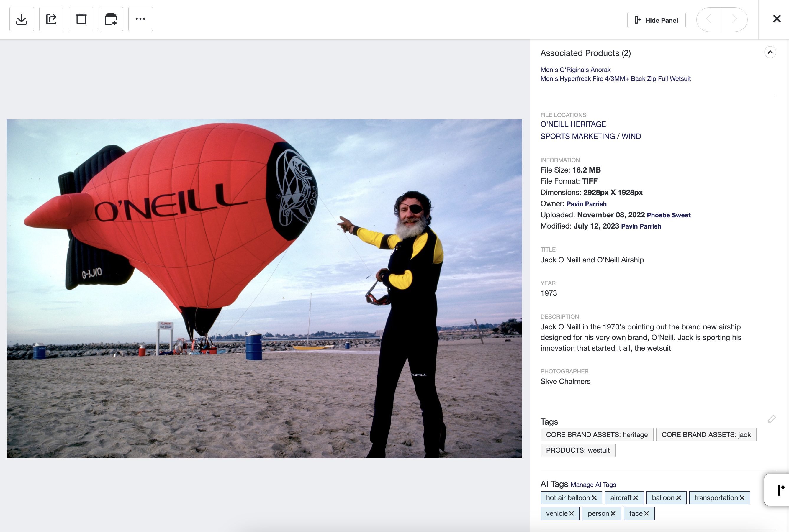Select the title text Jack O'Neill and O'Neill Airship
Screen dimensions: 789x532
(592, 260)
